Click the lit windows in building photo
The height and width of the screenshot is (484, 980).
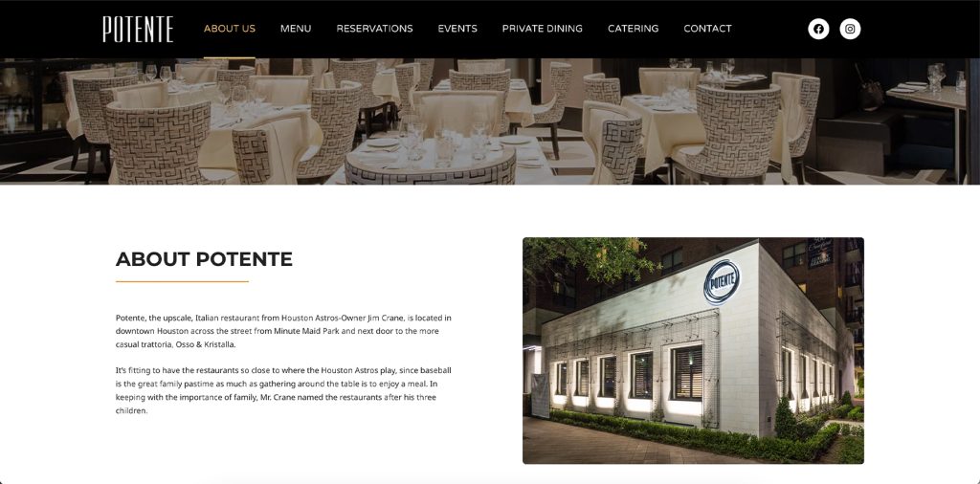(632, 377)
